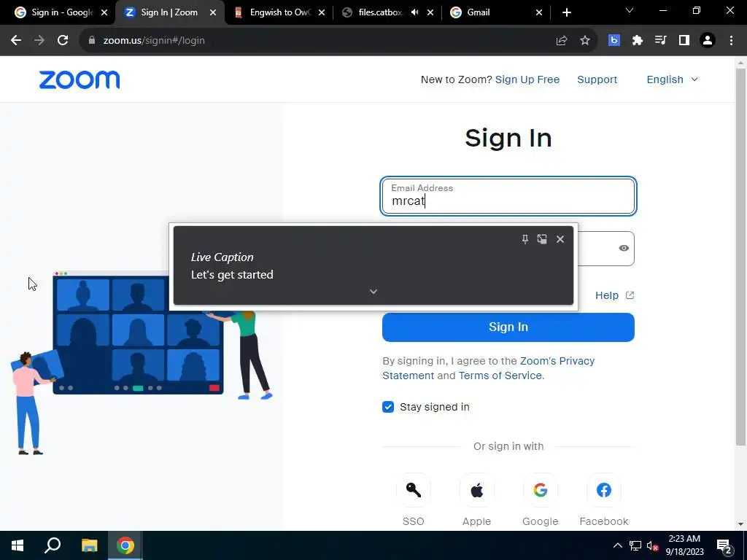This screenshot has width=747, height=560.
Task: Focus the Email Address field
Action: [x=508, y=196]
